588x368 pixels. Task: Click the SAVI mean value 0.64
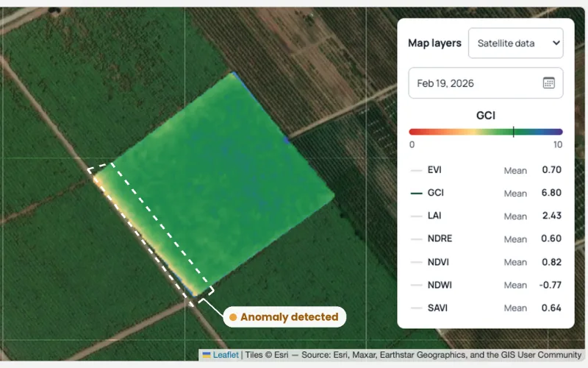click(551, 308)
